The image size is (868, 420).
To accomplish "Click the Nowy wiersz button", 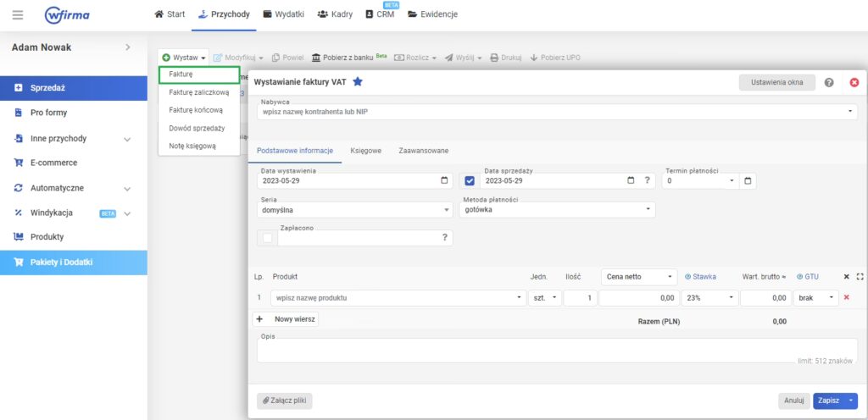I will tap(287, 319).
